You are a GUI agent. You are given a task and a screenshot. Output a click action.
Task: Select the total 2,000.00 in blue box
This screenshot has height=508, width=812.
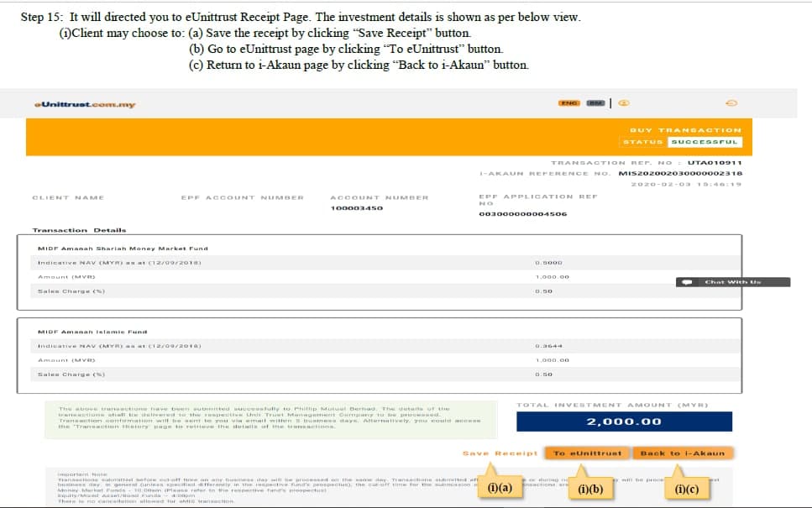(x=624, y=422)
